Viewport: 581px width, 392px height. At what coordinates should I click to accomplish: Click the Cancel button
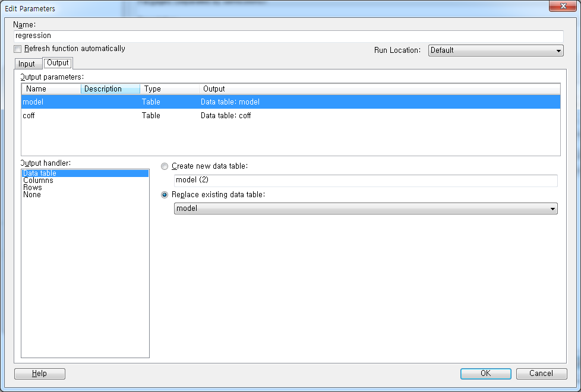point(541,374)
